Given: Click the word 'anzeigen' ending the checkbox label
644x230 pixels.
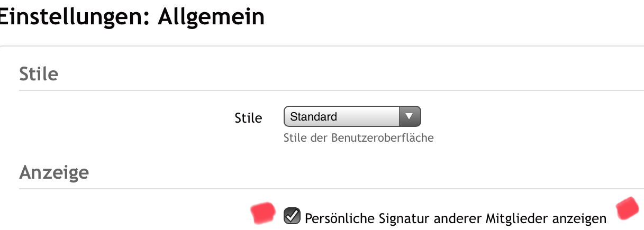Looking at the screenshot, I should (581, 218).
